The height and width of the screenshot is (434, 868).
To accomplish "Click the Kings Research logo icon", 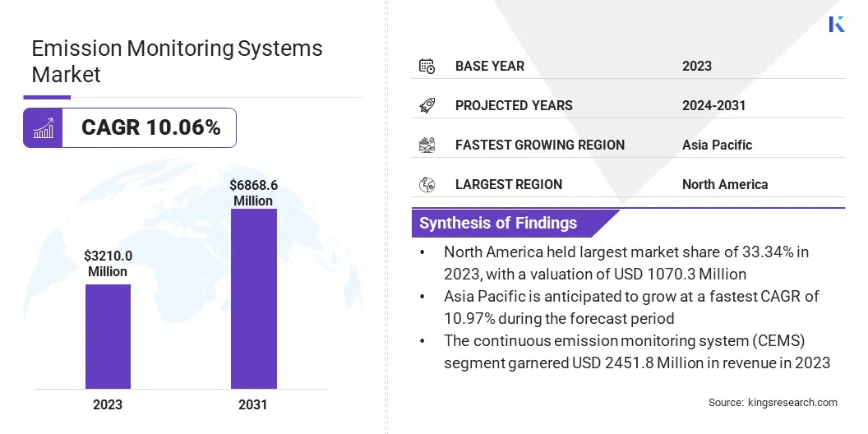I will 837,24.
